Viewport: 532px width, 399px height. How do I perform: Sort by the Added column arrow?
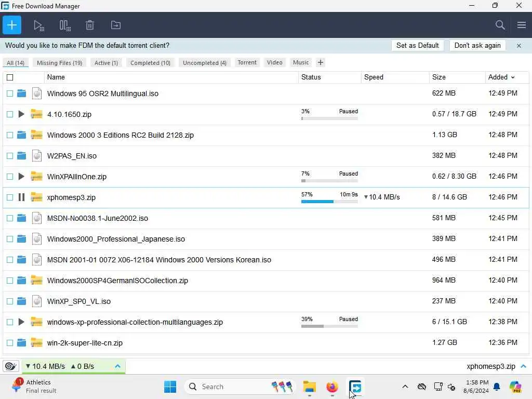click(x=513, y=77)
